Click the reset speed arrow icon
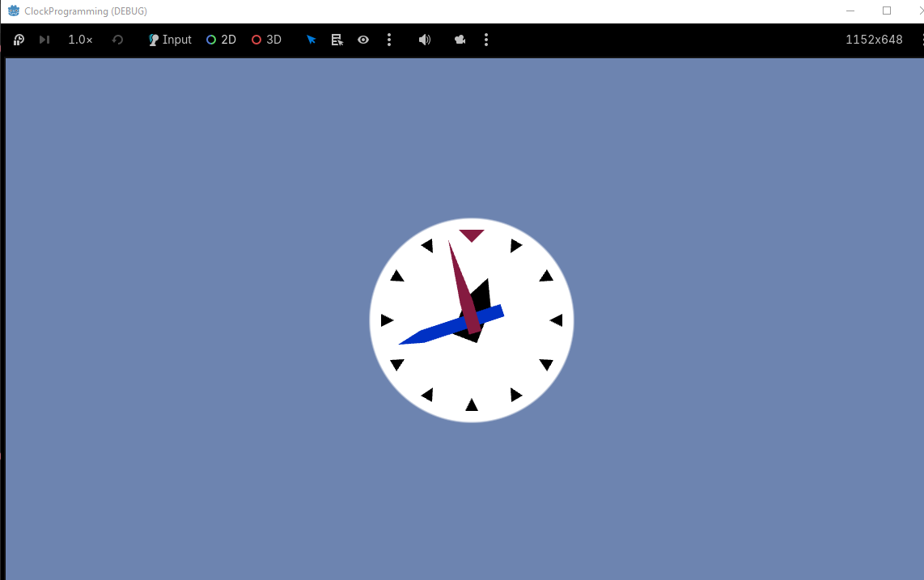Viewport: 924px width, 580px height. click(117, 40)
